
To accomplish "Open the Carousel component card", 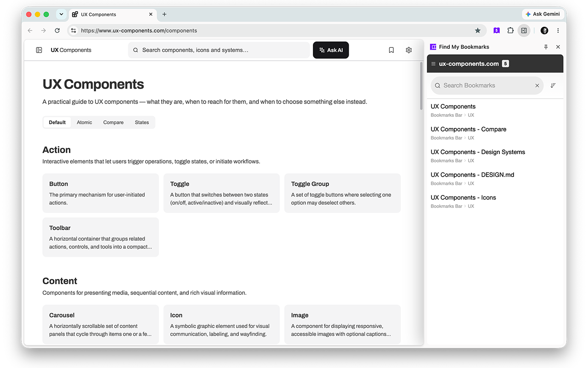I will coord(101,324).
